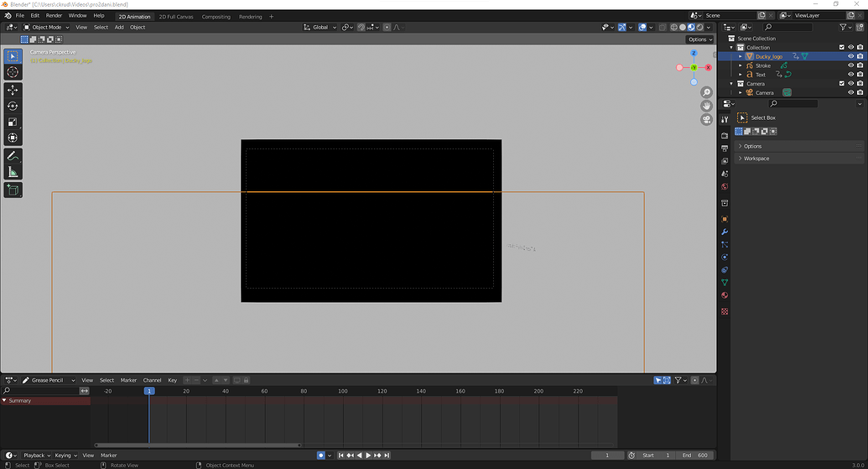Jump to the timeline start frame
The height and width of the screenshot is (469, 868).
(341, 456)
